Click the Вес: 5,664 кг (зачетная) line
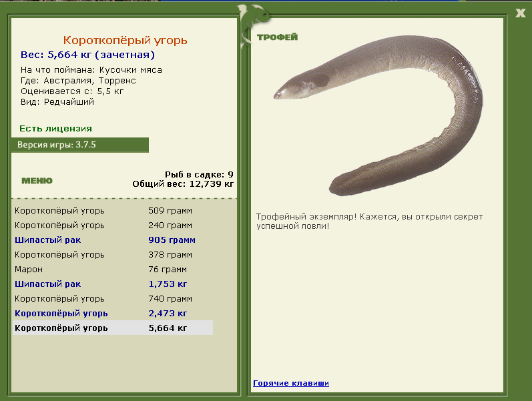This screenshot has width=532, height=401. (87, 55)
